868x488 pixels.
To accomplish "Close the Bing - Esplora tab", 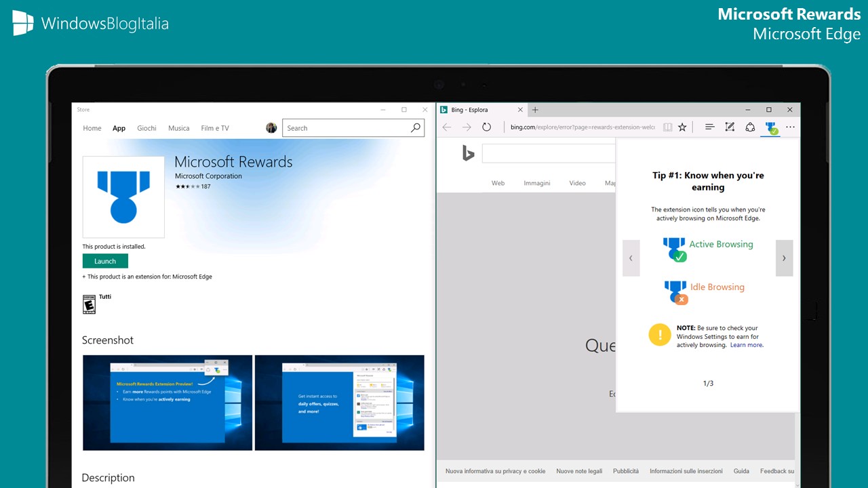I will tap(521, 110).
